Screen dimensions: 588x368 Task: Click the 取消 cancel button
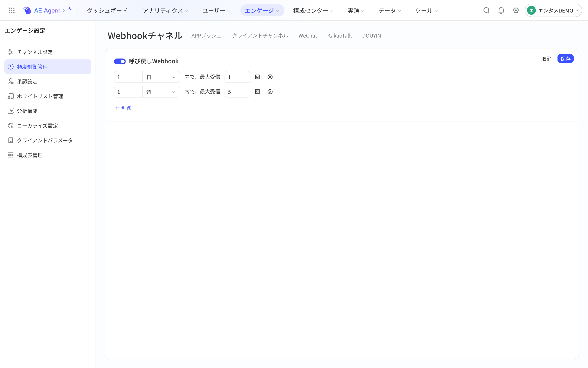click(x=546, y=59)
